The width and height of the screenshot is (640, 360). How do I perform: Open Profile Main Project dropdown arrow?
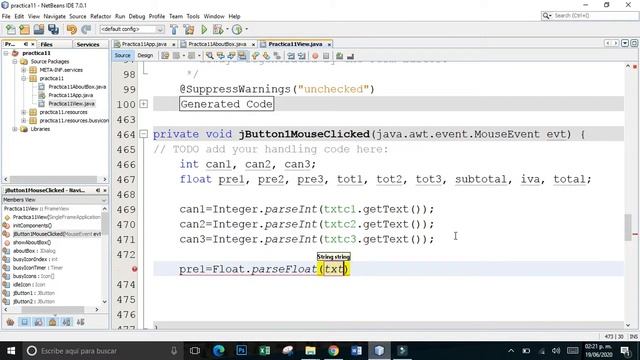247,29
